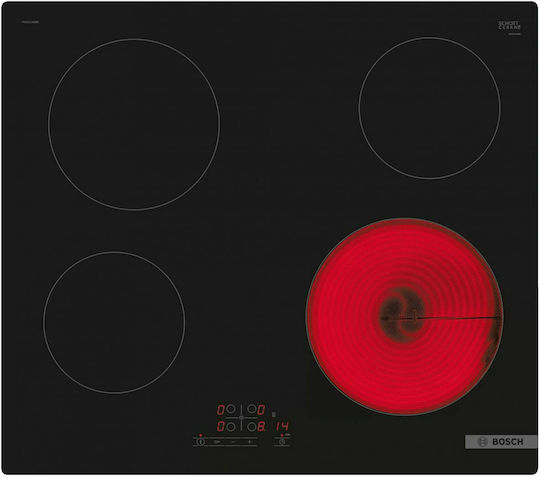
Task: Click the front-left cooking zone ring
Action: 114,323
